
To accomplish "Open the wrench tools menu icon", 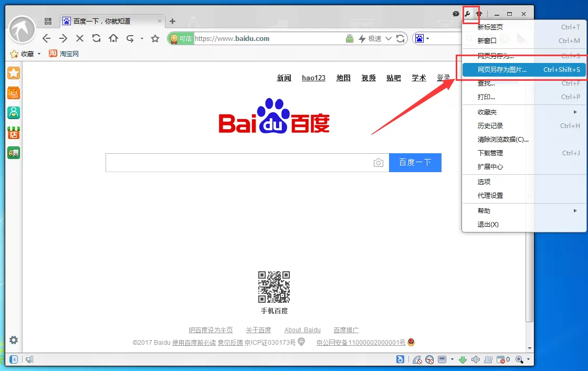I will pyautogui.click(x=467, y=14).
